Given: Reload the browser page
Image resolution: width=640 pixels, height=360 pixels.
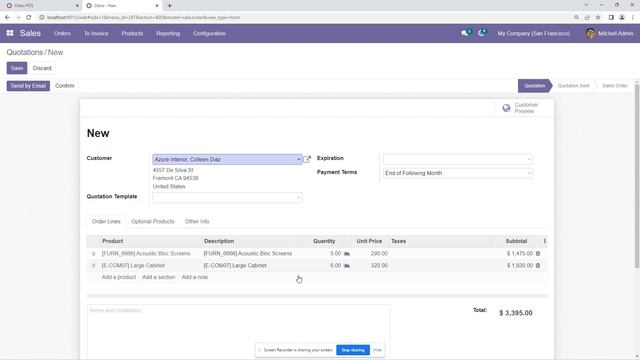Looking at the screenshot, I should coord(29,18).
